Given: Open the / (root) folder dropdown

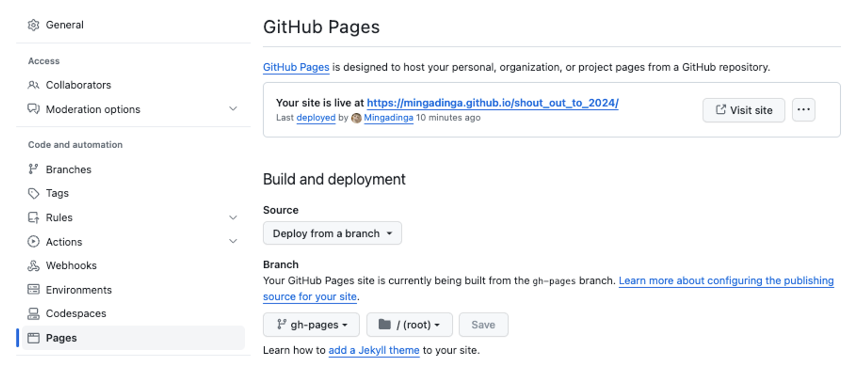Looking at the screenshot, I should pyautogui.click(x=409, y=325).
